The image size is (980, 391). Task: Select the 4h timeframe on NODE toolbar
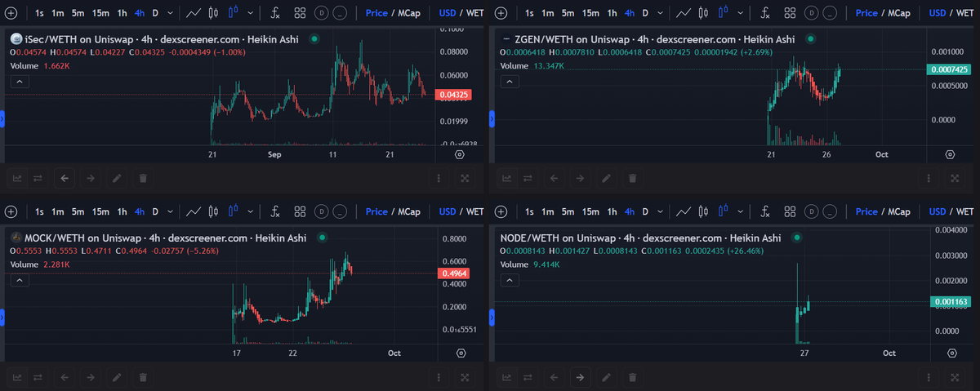(x=629, y=211)
